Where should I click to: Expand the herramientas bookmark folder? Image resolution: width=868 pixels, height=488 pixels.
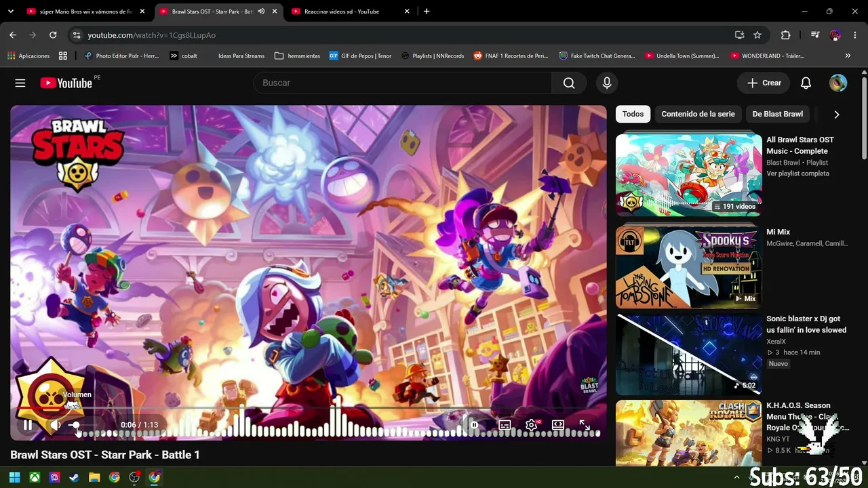298,56
